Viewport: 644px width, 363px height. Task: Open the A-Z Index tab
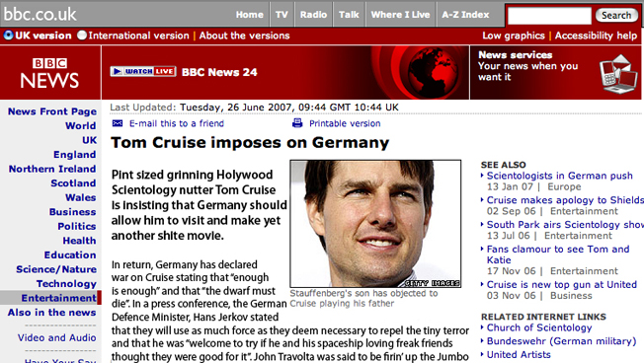465,15
